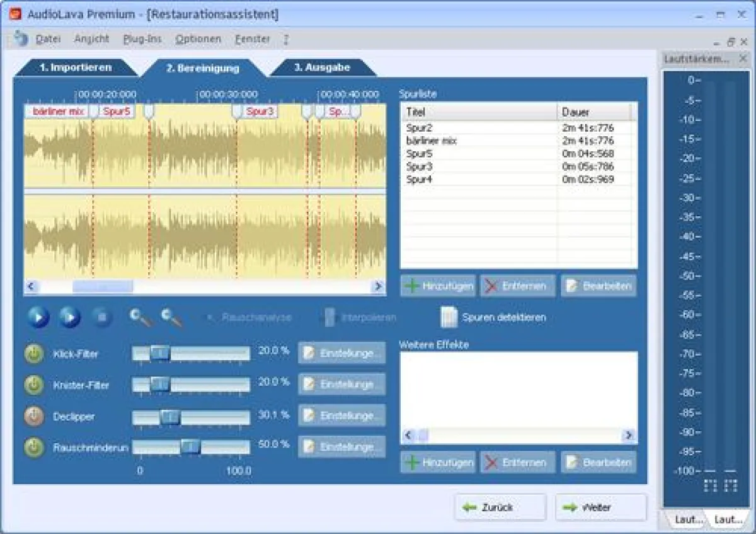The width and height of the screenshot is (756, 534).
Task: Select the Zoom-out magnifier tool
Action: click(166, 317)
